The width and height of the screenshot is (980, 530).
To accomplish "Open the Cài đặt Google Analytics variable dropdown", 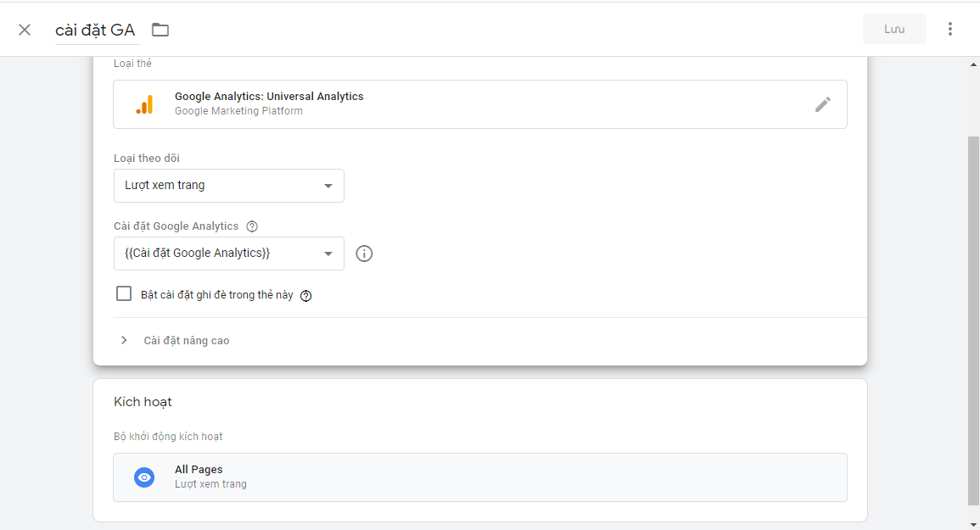I will 229,253.
